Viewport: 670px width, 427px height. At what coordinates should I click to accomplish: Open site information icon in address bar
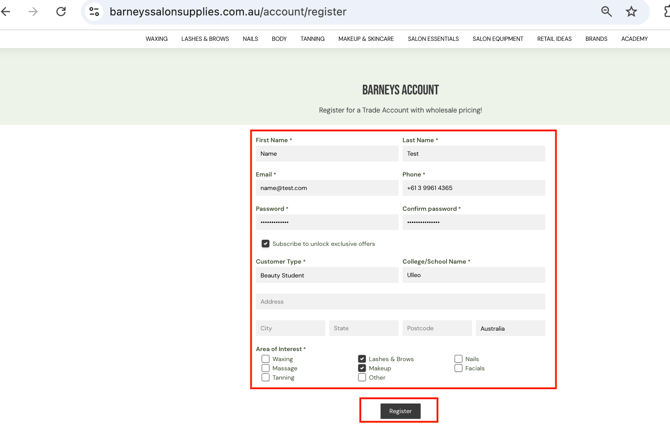(94, 12)
